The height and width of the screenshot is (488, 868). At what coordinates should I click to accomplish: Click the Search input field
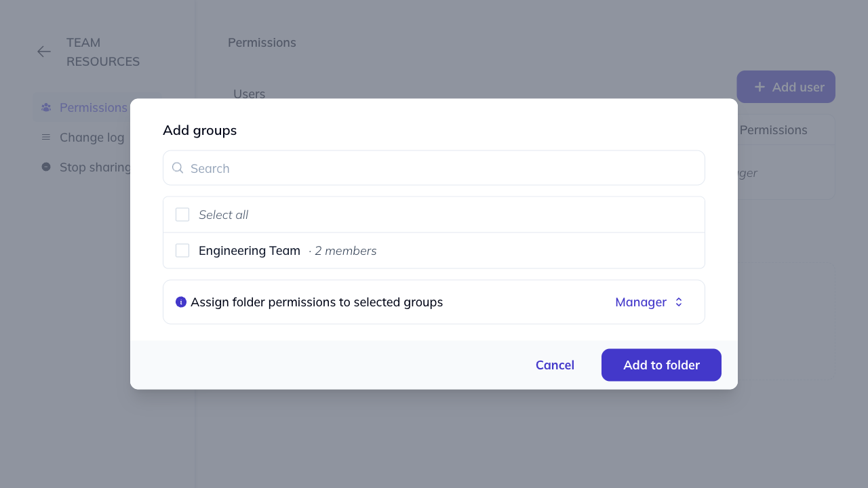[x=434, y=167]
